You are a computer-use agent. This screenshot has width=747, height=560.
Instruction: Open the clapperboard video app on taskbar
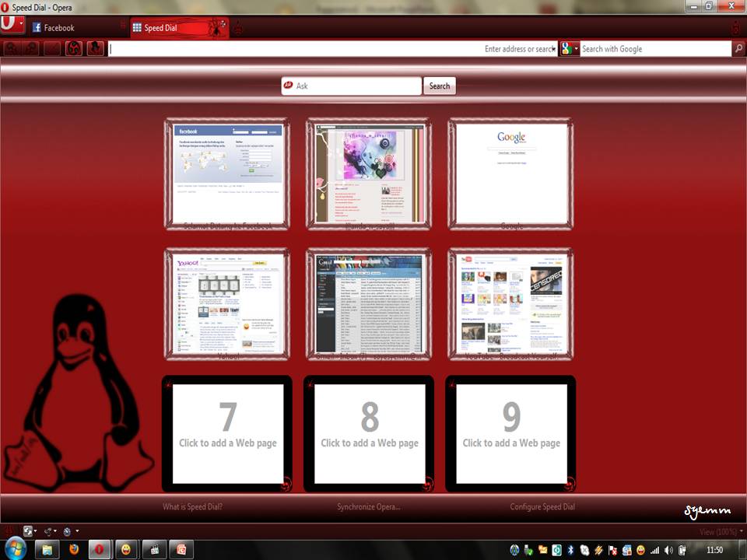(155, 550)
